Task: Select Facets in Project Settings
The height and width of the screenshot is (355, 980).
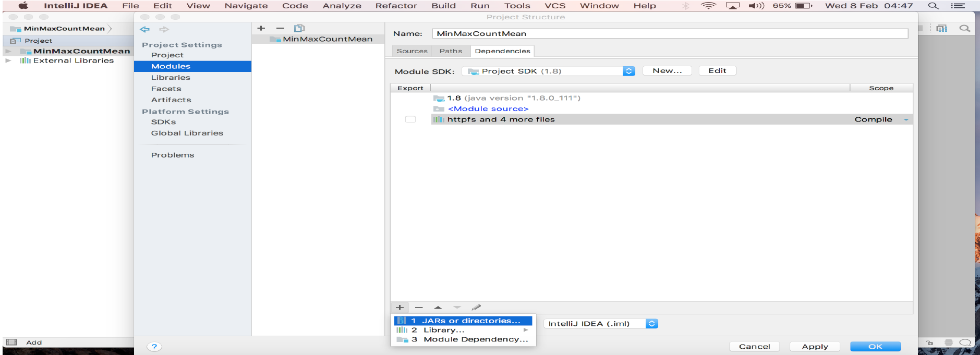Action: [x=166, y=89]
